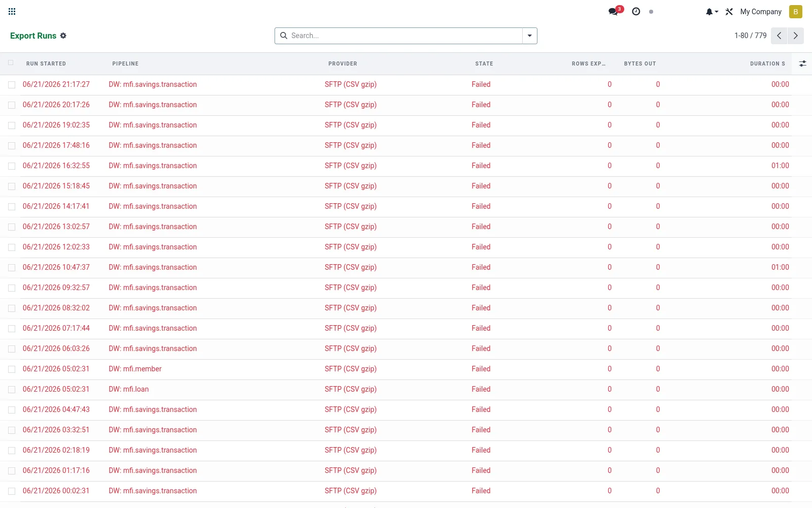The image size is (812, 508).
Task: Click the grey status dot indicator
Action: tap(651, 12)
